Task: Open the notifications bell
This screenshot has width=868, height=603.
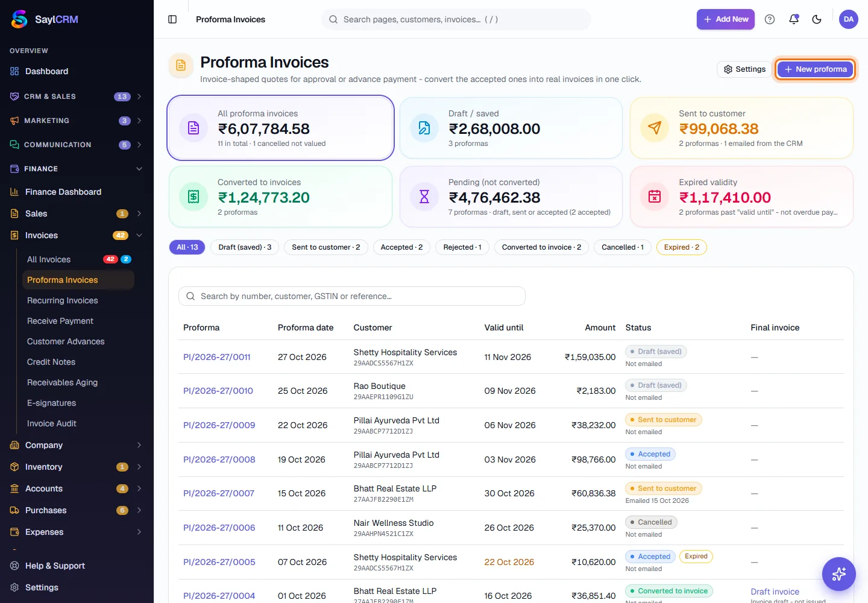Action: click(x=794, y=19)
